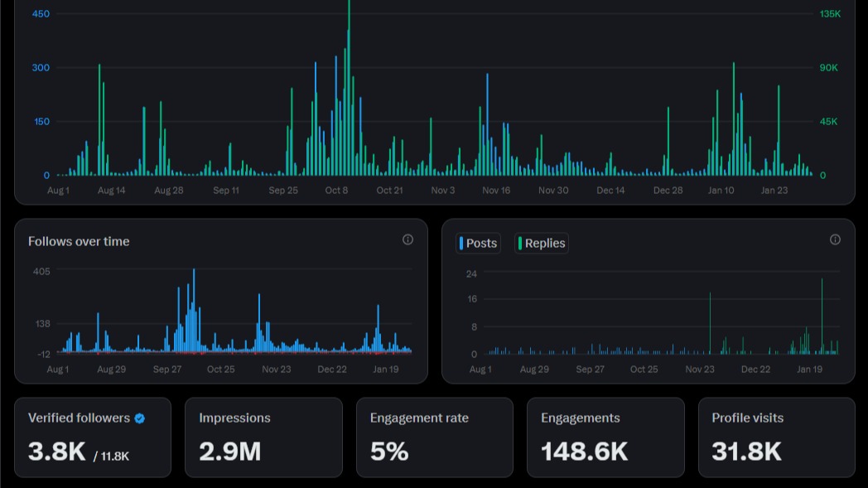Click the 450 left axis label

41,14
